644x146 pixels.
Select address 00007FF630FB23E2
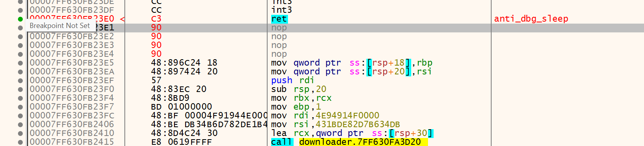point(72,36)
